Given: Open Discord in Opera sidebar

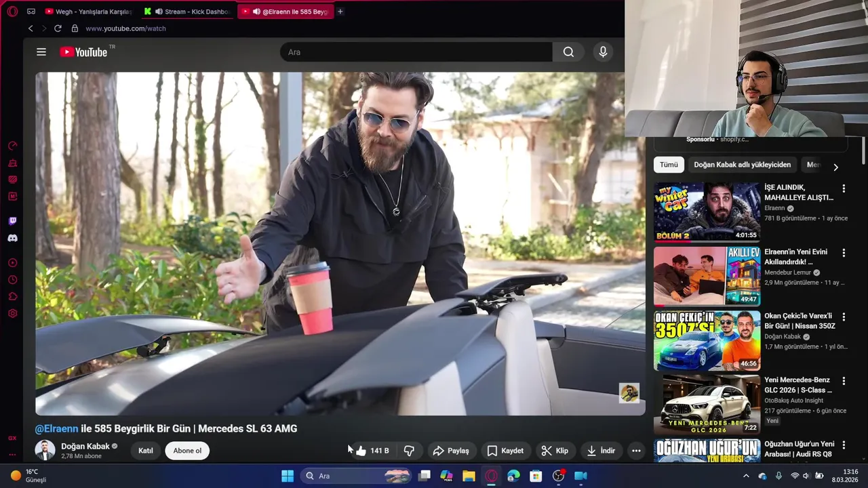Looking at the screenshot, I should [x=12, y=238].
